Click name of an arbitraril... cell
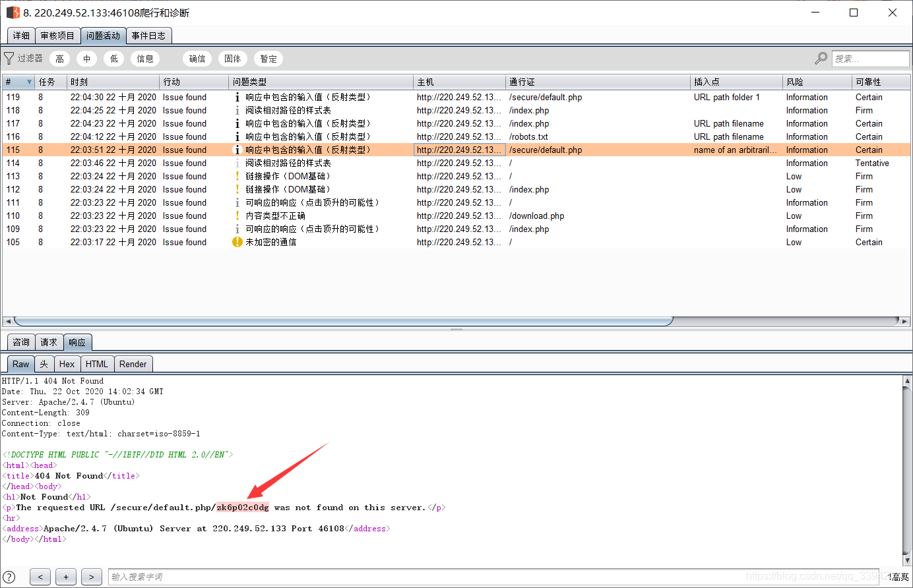 coord(736,150)
